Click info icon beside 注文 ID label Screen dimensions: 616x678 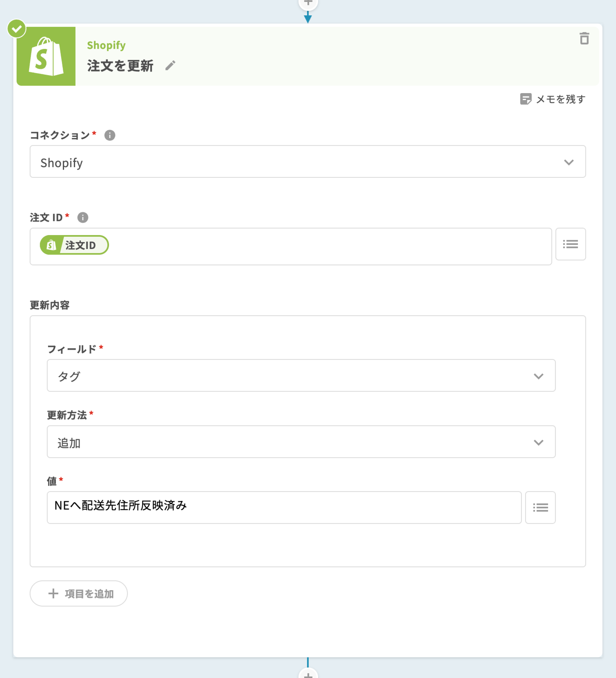point(83,217)
